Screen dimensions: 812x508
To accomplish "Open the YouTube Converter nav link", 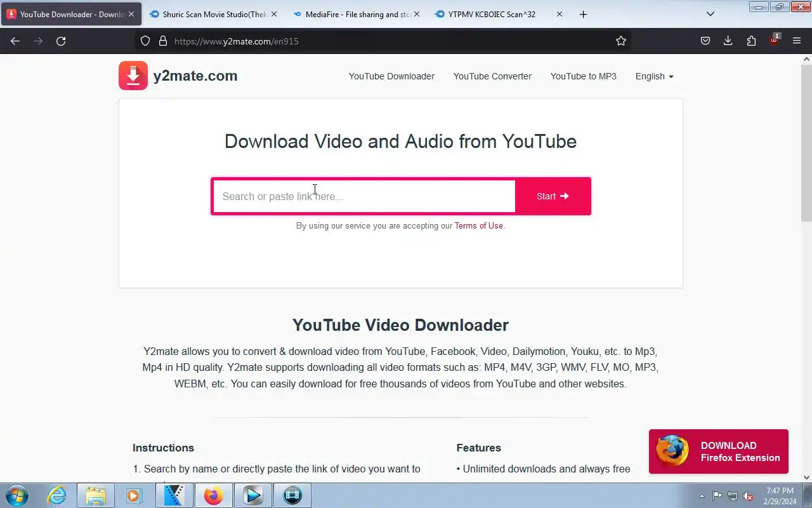I will [x=492, y=76].
